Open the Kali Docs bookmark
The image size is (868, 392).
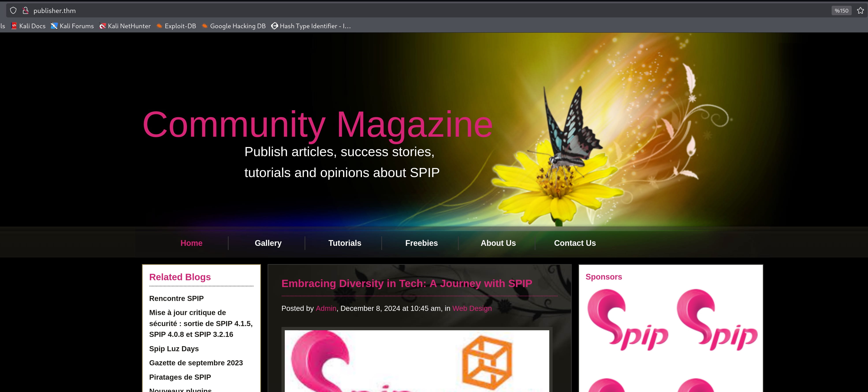(x=28, y=26)
